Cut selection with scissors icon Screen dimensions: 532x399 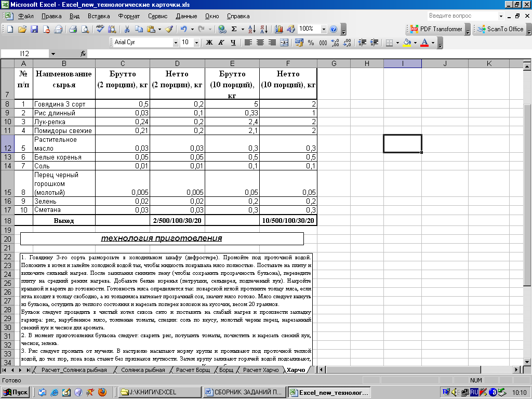tap(127, 29)
